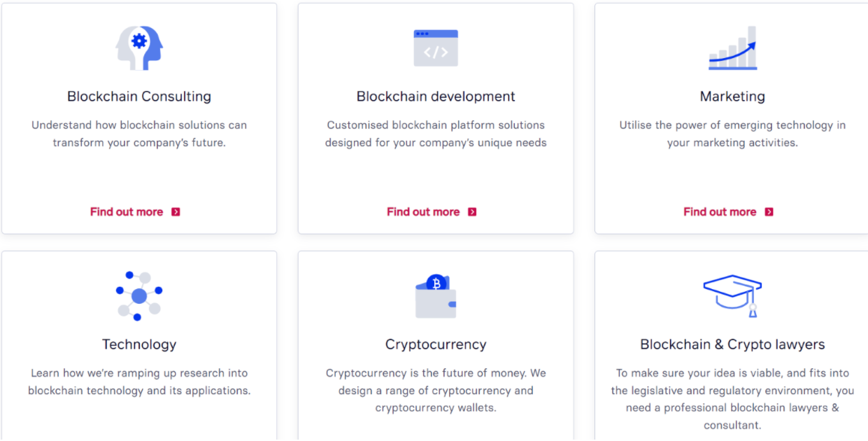Click the Cryptocurrency card description text
Screen dimensions: 868x441
pos(436,391)
